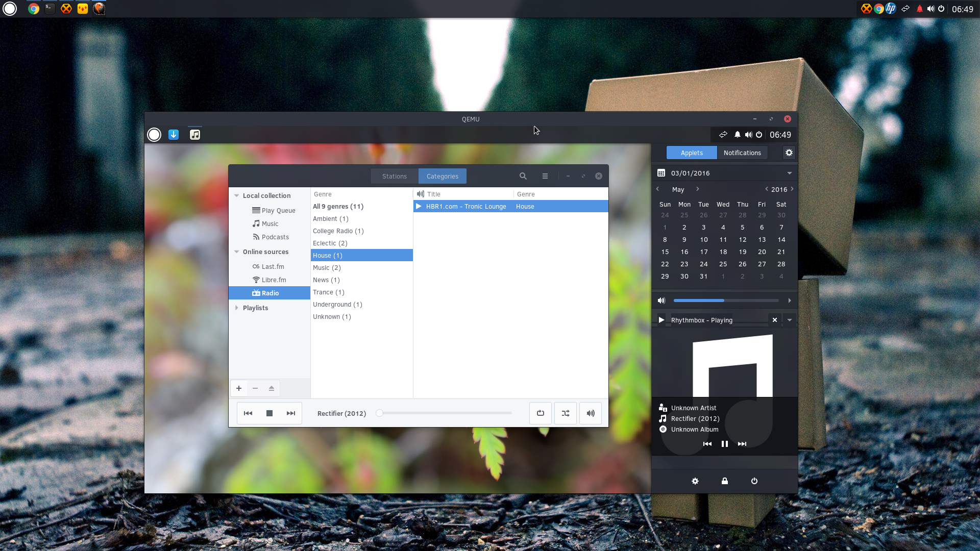The image size is (980, 551).
Task: Select Underground (1) genre
Action: point(362,304)
